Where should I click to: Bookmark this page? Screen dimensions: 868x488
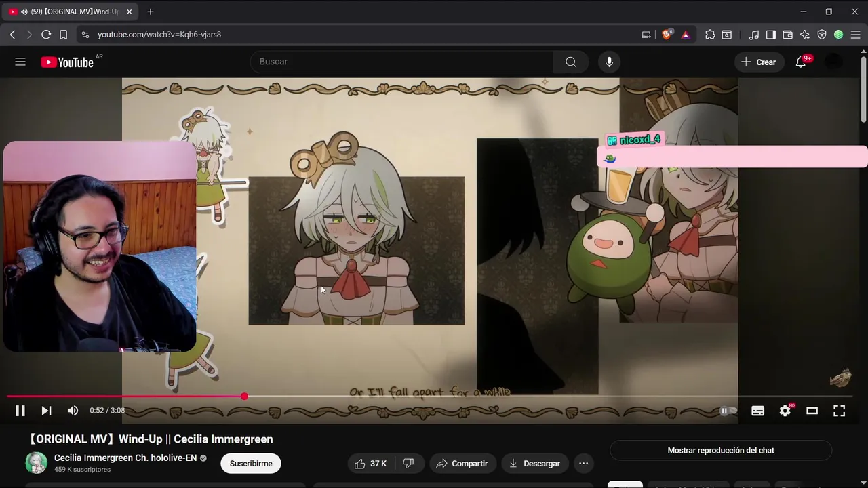(63, 35)
